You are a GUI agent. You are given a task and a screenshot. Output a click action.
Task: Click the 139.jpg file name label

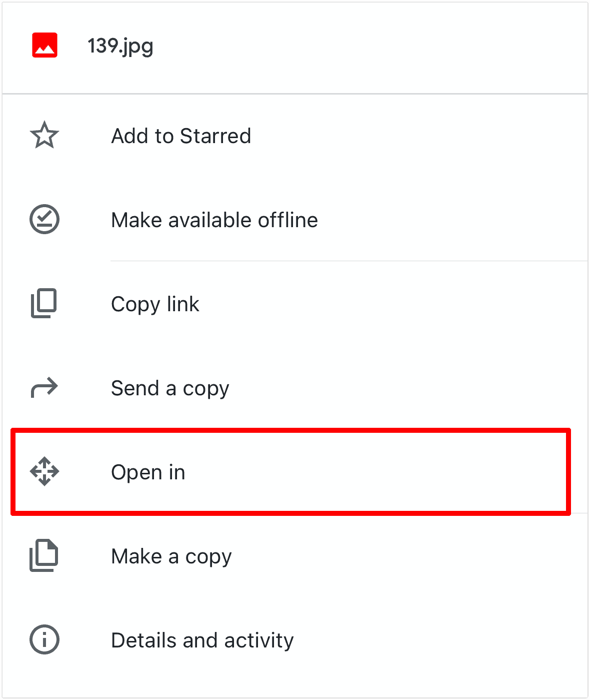120,46
